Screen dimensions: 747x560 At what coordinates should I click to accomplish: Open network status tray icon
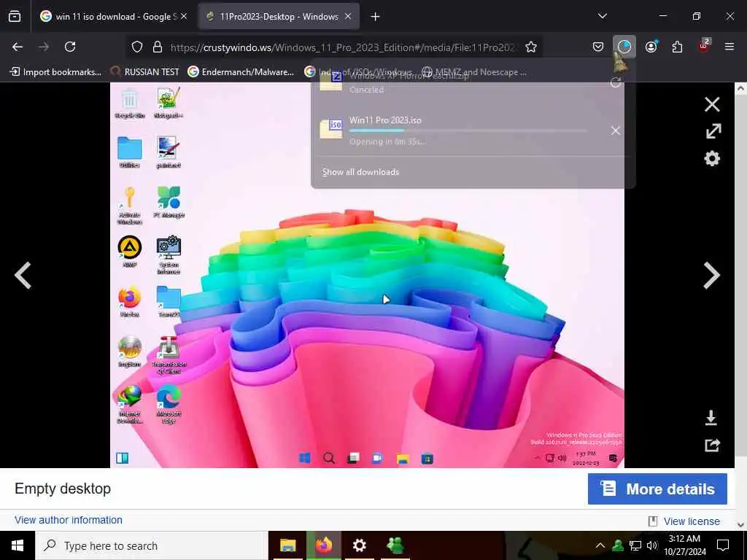pos(635,545)
